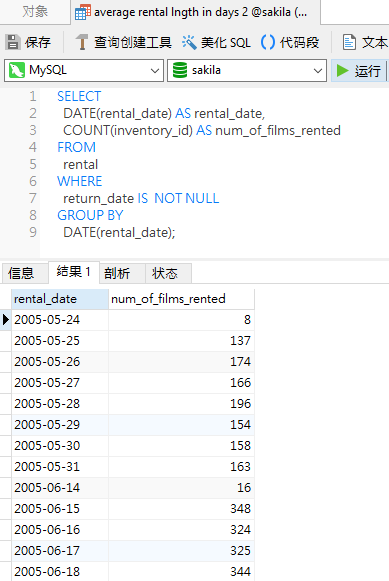Click the rental_date column header
This screenshot has height=581, width=389.
pos(60,299)
